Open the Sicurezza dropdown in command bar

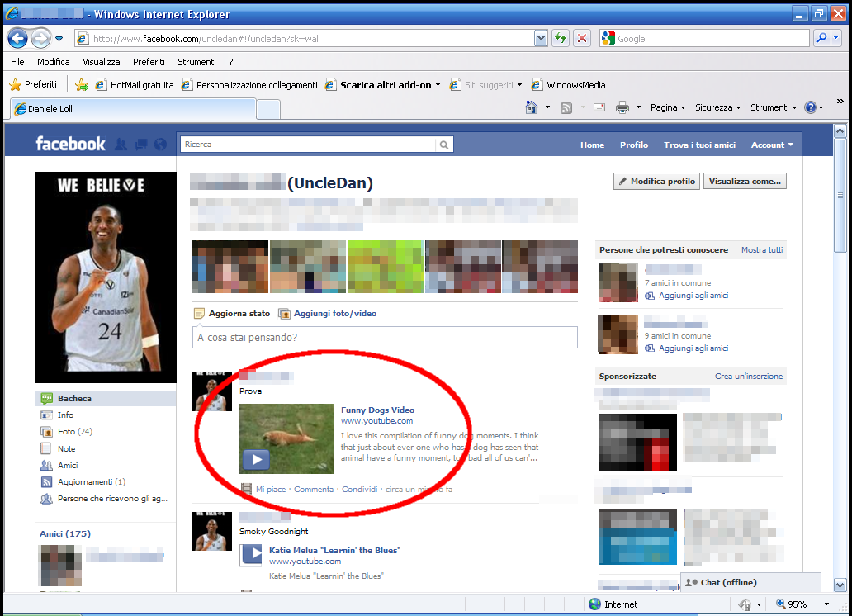click(x=717, y=107)
